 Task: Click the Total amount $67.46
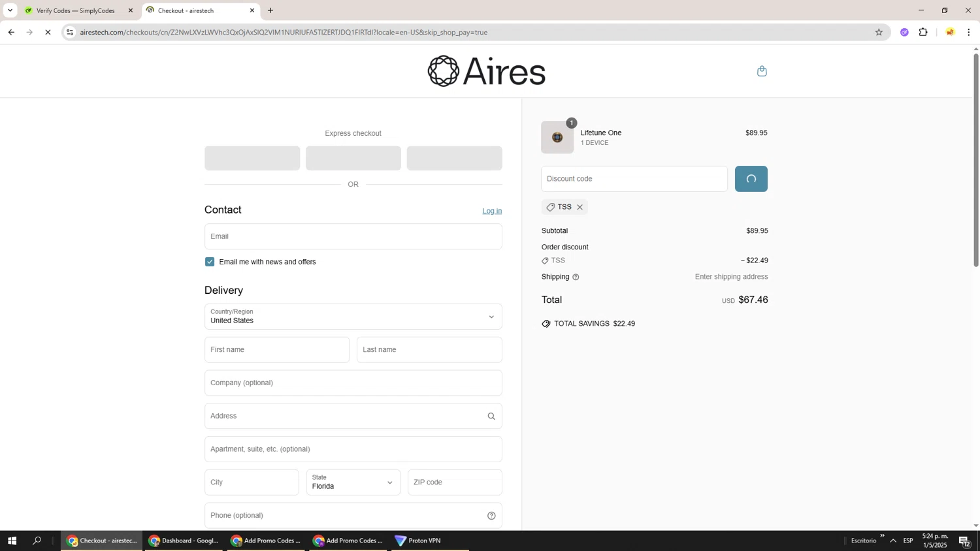pos(753,300)
